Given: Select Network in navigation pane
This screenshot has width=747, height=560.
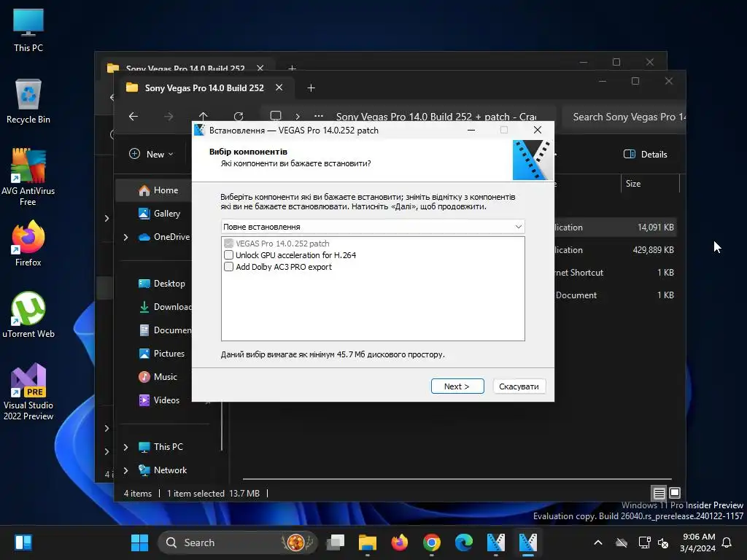Looking at the screenshot, I should click(x=163, y=470).
